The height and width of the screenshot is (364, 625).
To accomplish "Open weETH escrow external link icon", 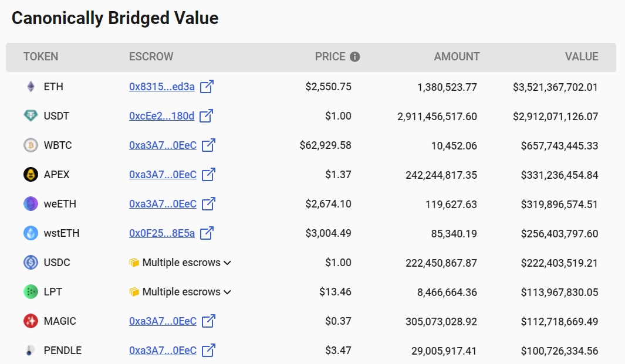I will pos(208,204).
